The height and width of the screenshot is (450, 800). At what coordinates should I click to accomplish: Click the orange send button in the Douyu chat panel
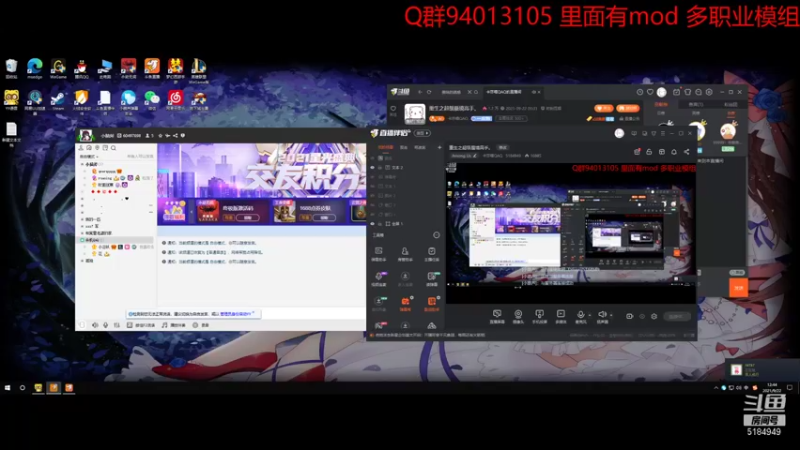point(738,288)
